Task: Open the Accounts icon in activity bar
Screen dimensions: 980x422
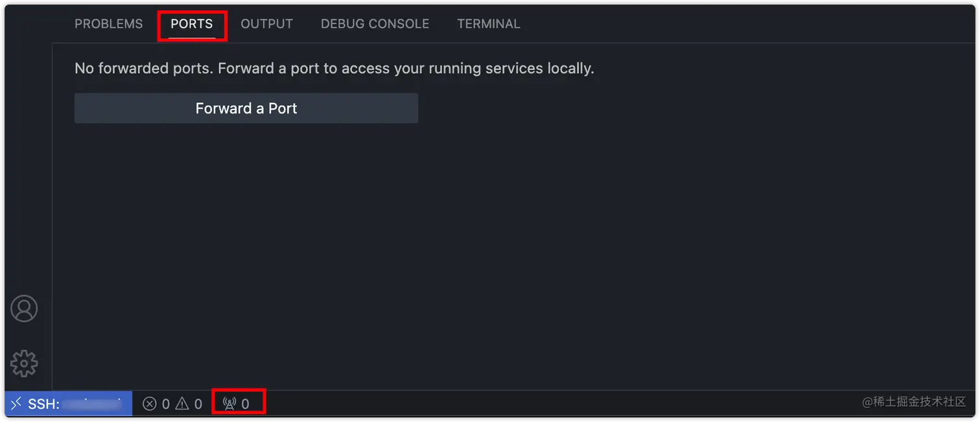Action: 25,309
